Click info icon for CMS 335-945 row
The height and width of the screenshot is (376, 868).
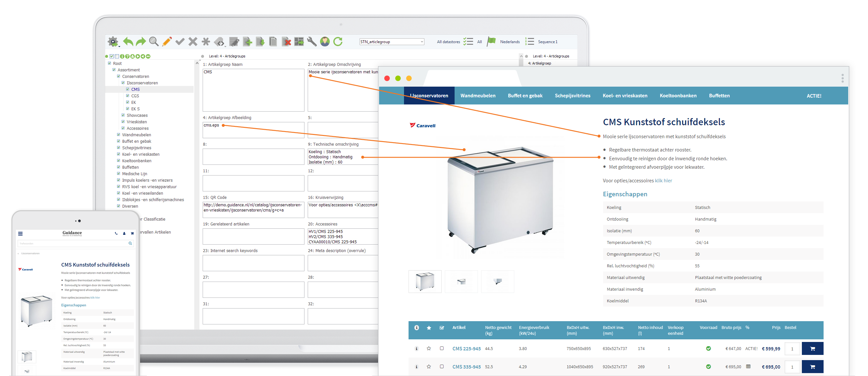coord(416,367)
